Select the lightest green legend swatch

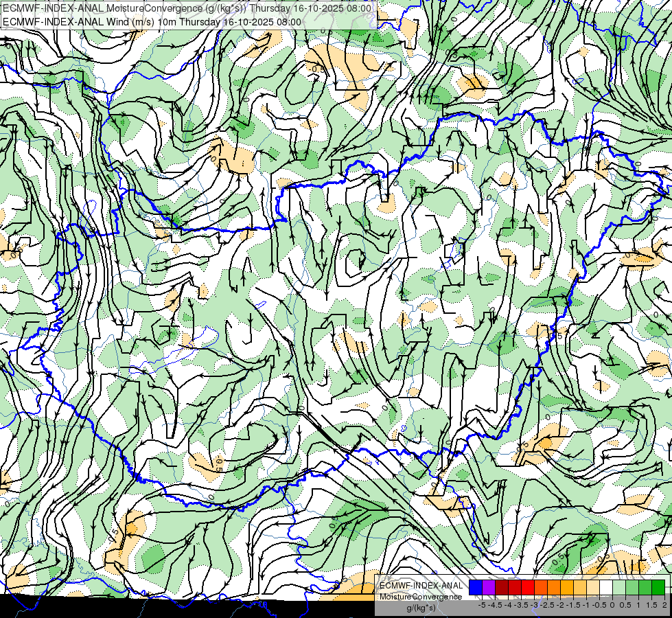(x=619, y=587)
